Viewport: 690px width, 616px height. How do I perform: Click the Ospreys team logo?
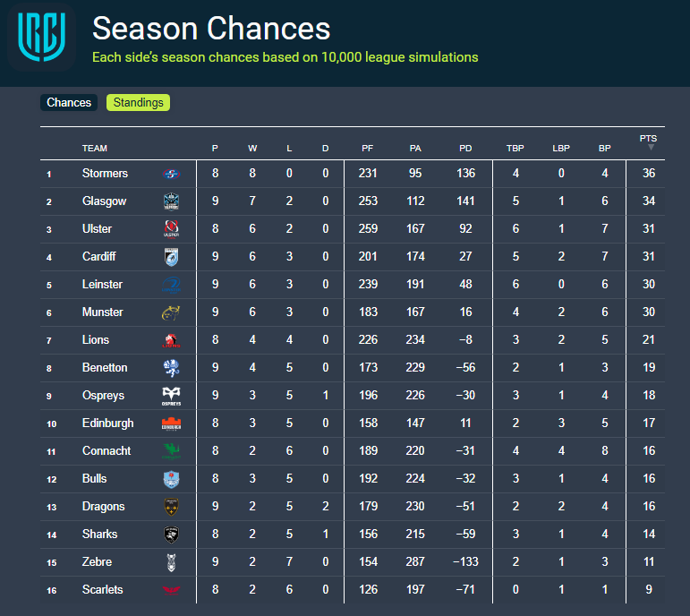pyautogui.click(x=172, y=396)
